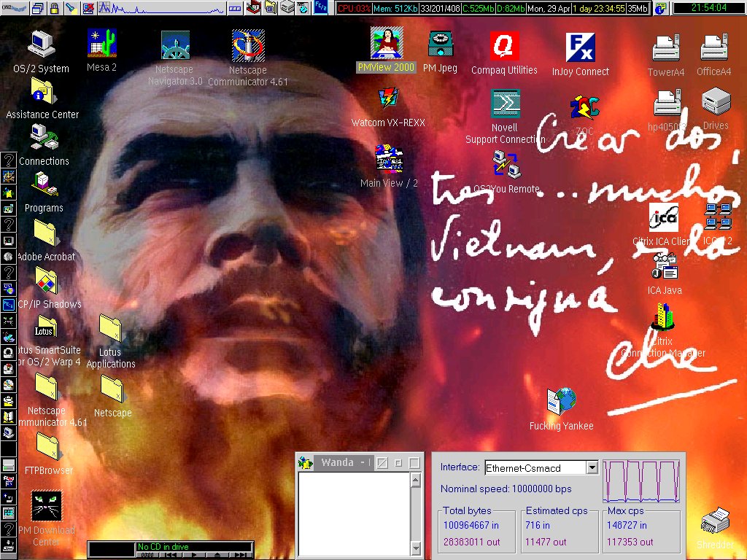Launch the ICA Java icon
Screen dimensions: 747x560
[x=664, y=265]
